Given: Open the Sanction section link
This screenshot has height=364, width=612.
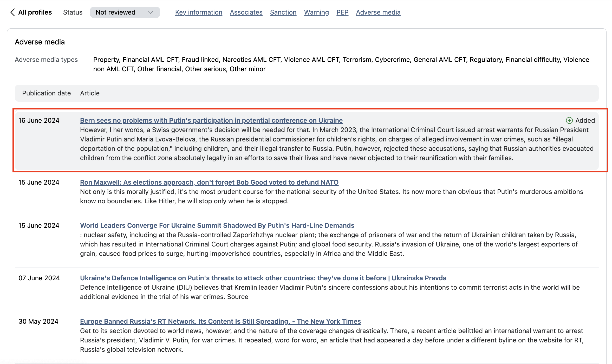Looking at the screenshot, I should (283, 12).
